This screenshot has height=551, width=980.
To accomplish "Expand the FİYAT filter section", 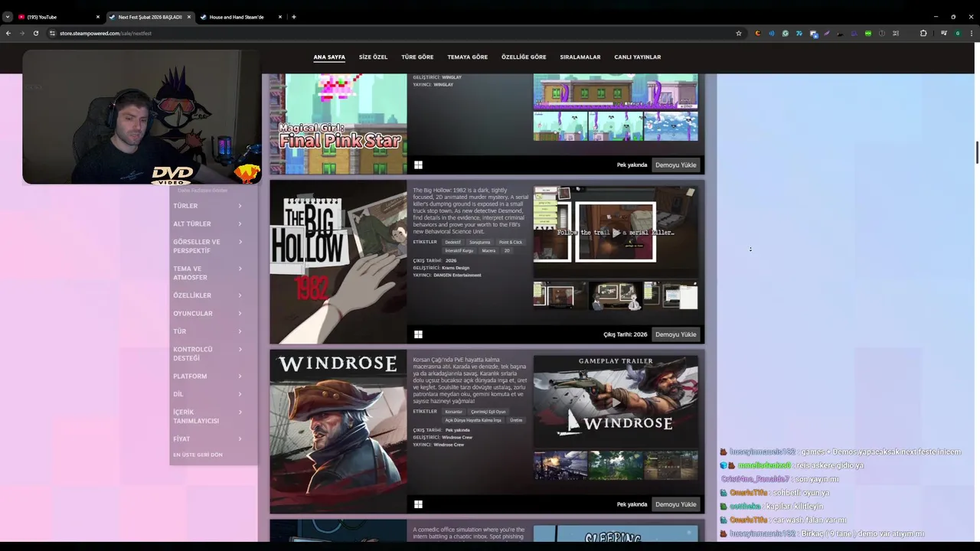I will tap(207, 439).
